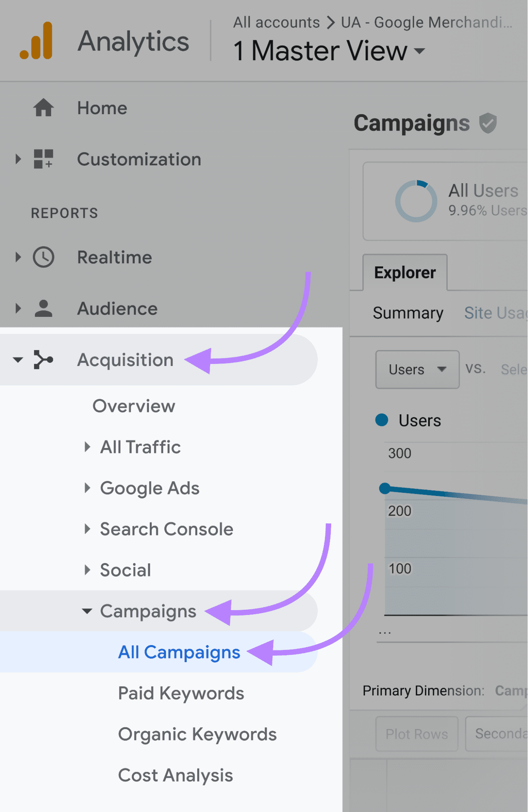Viewport: 528px width, 812px height.
Task: Click the Campaign primary dimension link
Action: coord(511,691)
